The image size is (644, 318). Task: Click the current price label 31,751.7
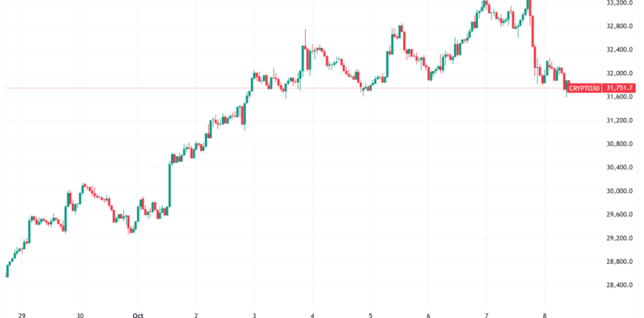(x=620, y=88)
